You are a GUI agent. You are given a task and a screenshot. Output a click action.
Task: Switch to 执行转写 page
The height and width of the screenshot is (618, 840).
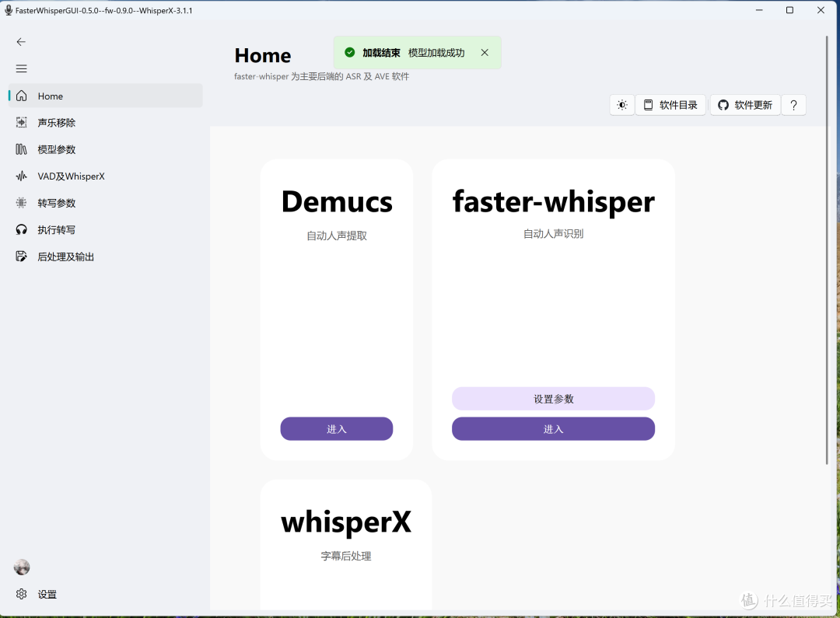[x=106, y=230]
